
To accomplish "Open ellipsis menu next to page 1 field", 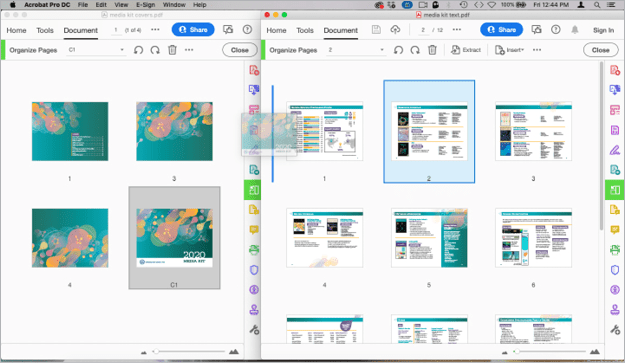I will [155, 29].
